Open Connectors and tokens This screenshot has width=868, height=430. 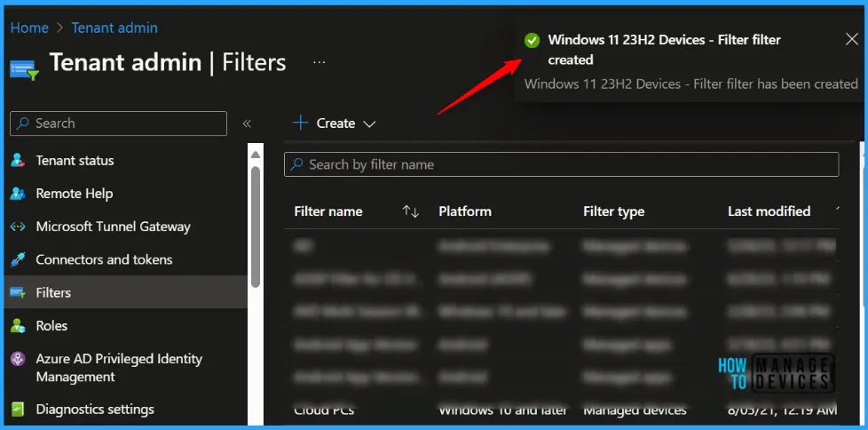[x=104, y=259]
